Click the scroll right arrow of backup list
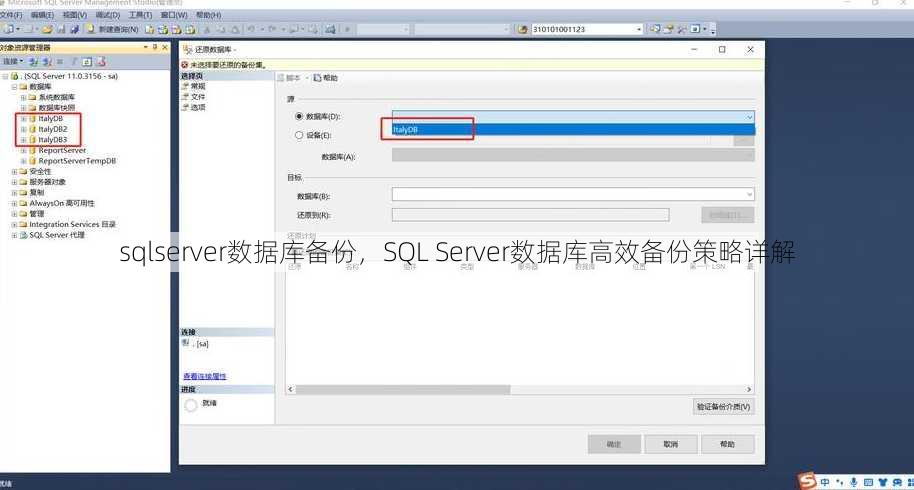This screenshot has height=490, width=914. coord(749,389)
